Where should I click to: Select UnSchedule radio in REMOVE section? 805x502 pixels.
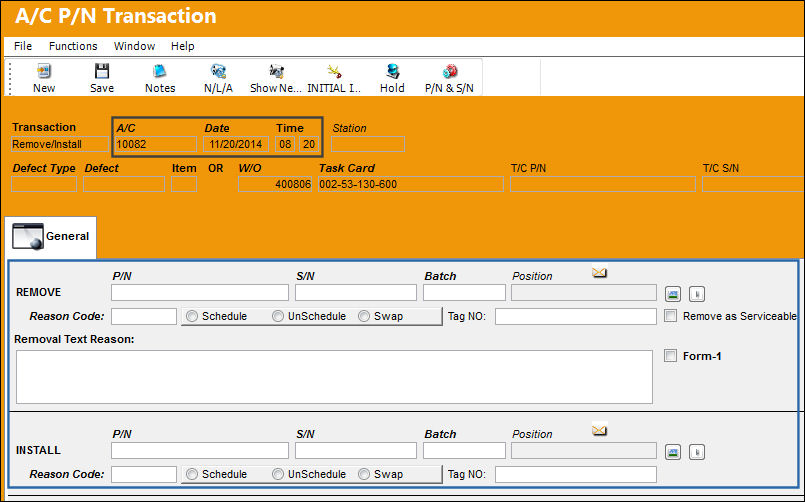click(x=278, y=316)
